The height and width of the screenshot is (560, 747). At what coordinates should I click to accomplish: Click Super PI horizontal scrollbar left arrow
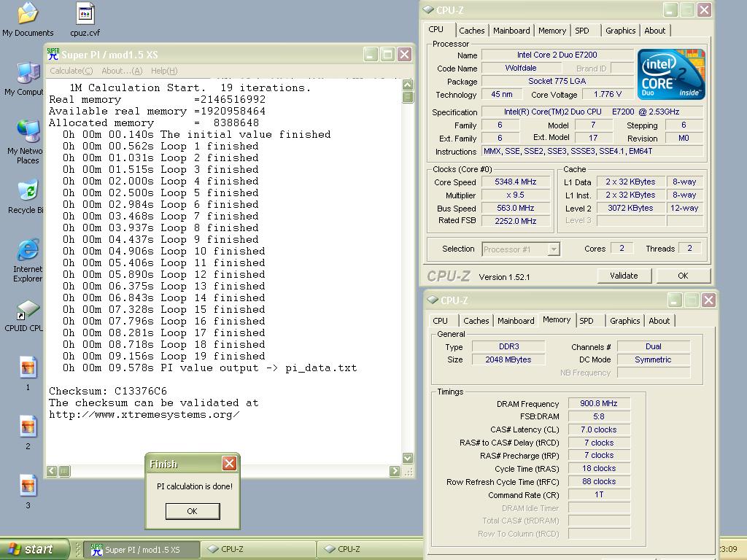coord(52,471)
